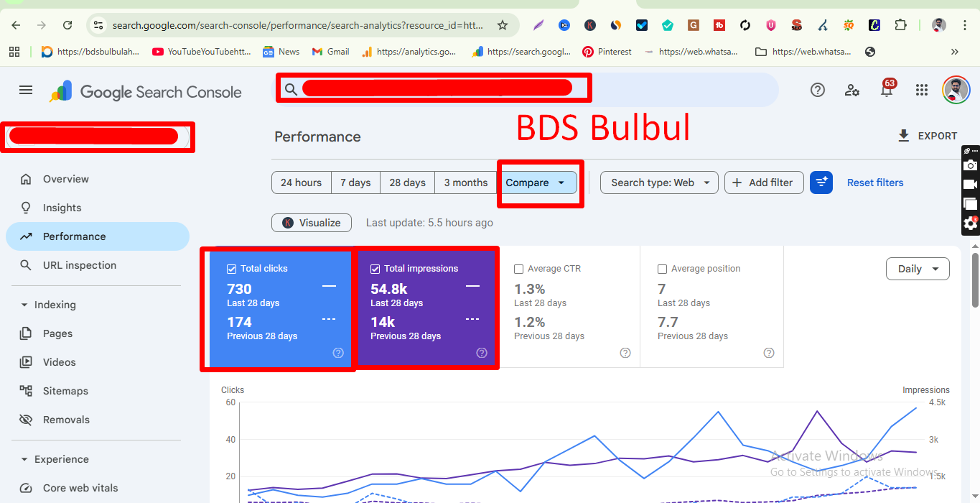Open the settings gear in side overlay

(971, 223)
